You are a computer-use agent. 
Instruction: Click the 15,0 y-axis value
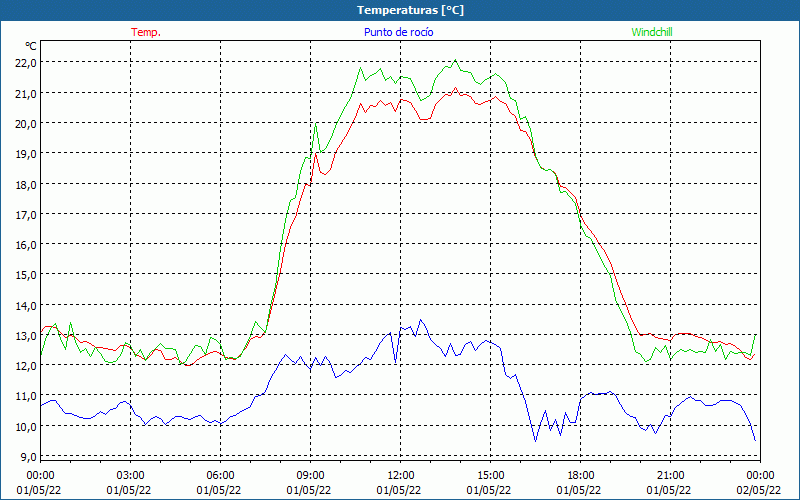coord(27,274)
